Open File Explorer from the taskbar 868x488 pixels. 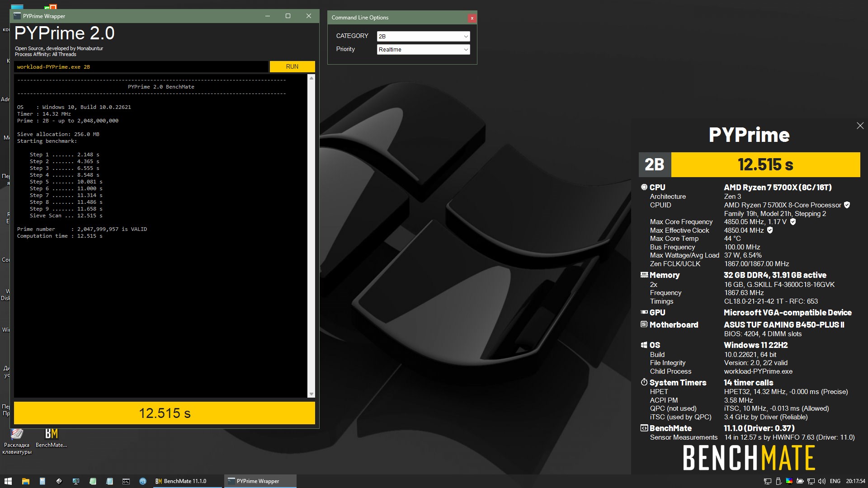[26, 481]
